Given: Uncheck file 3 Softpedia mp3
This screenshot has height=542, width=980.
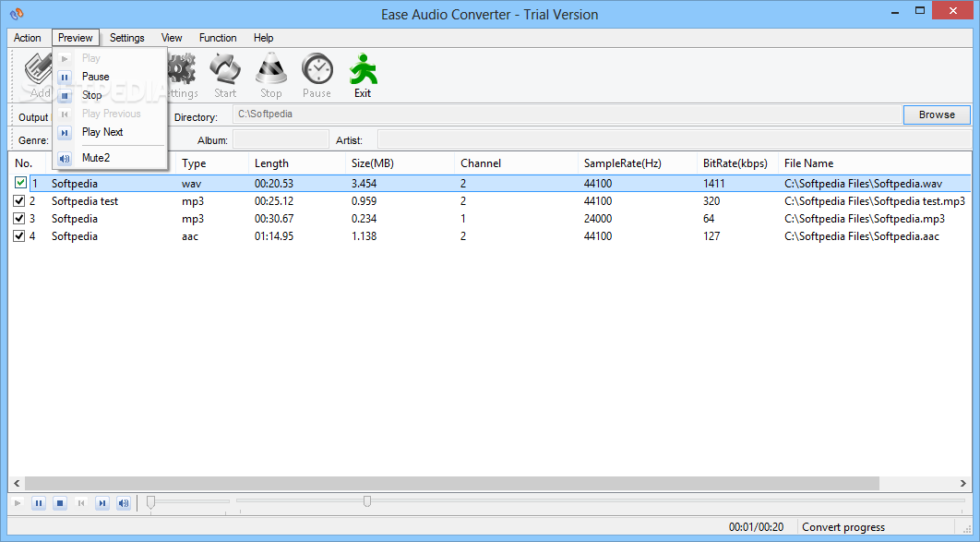Looking at the screenshot, I should coord(18,218).
